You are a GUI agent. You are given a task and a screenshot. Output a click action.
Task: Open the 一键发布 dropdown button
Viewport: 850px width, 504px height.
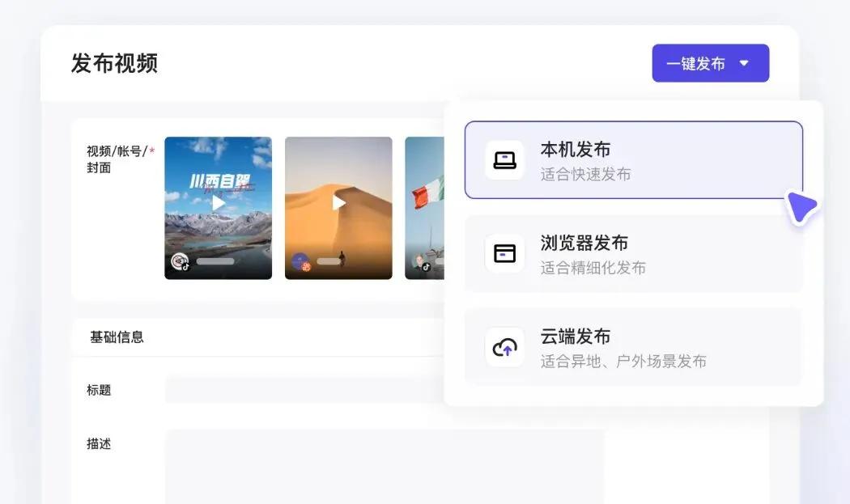click(x=710, y=63)
